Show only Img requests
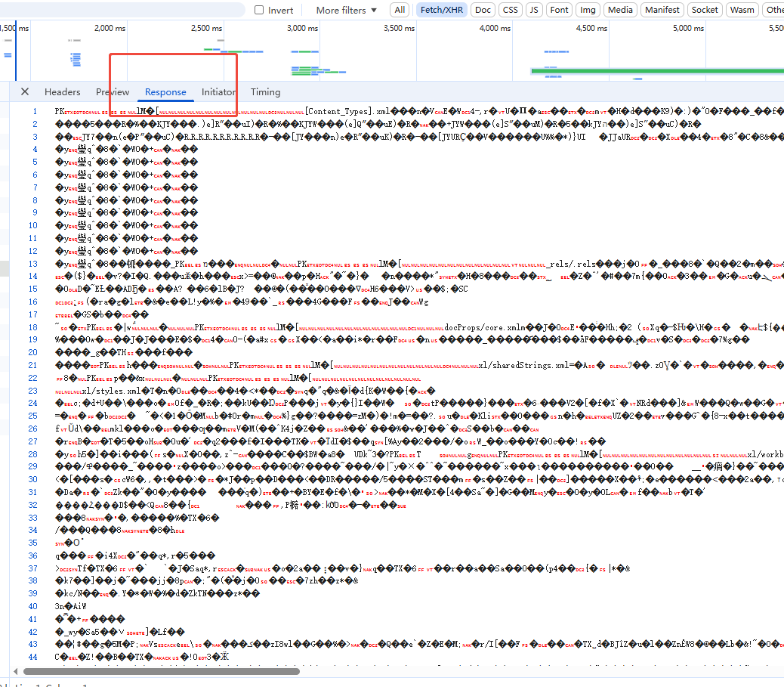784x687 pixels. [x=587, y=10]
